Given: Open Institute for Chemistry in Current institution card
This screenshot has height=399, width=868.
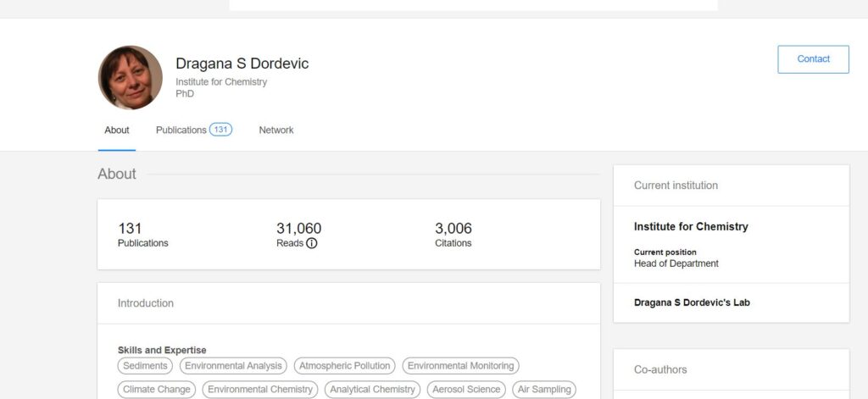Looking at the screenshot, I should click(691, 226).
